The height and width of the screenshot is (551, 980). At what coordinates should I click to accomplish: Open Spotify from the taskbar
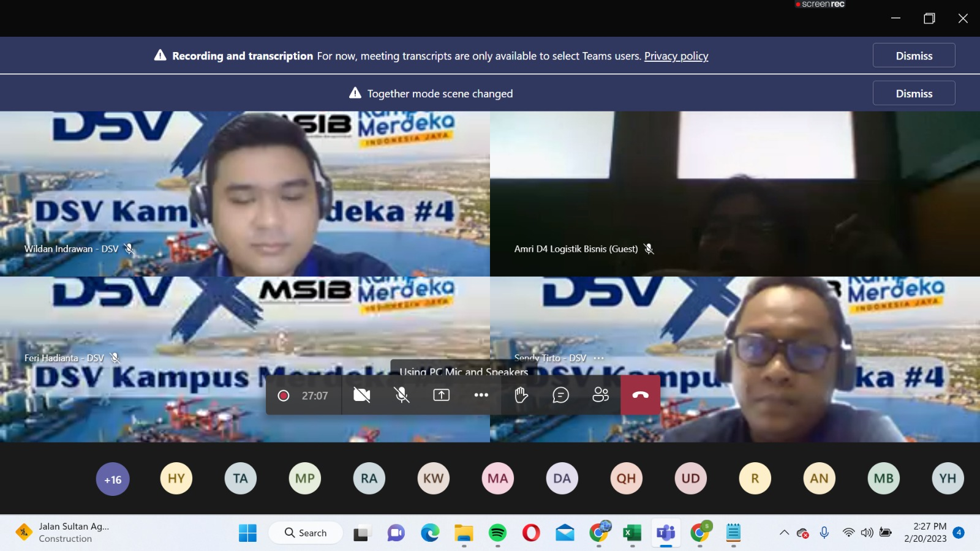tap(497, 533)
